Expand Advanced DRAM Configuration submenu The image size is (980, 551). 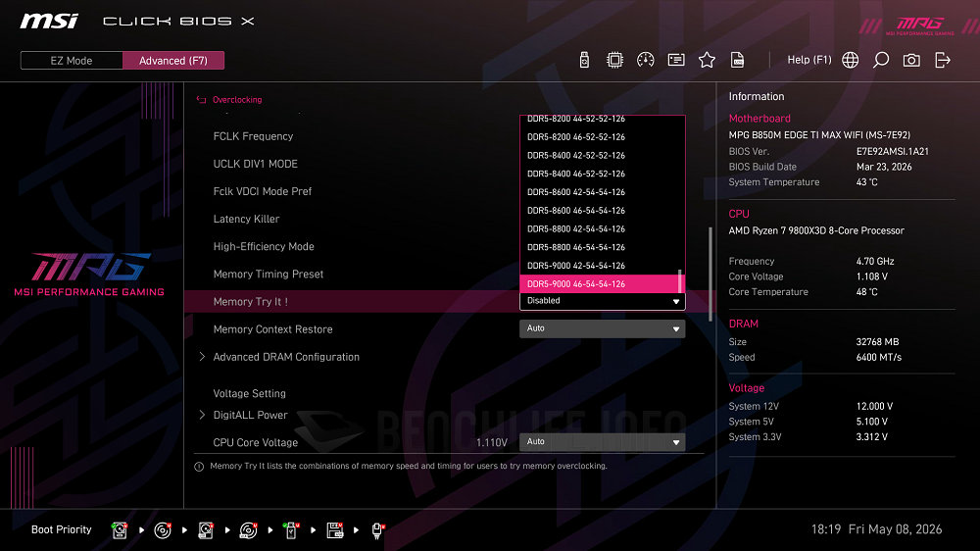coord(286,357)
